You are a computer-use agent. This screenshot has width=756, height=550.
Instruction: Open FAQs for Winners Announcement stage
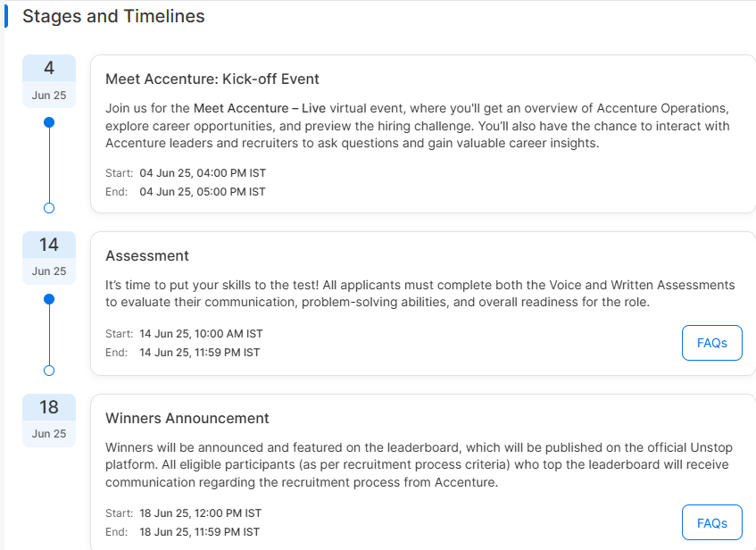coord(711,523)
